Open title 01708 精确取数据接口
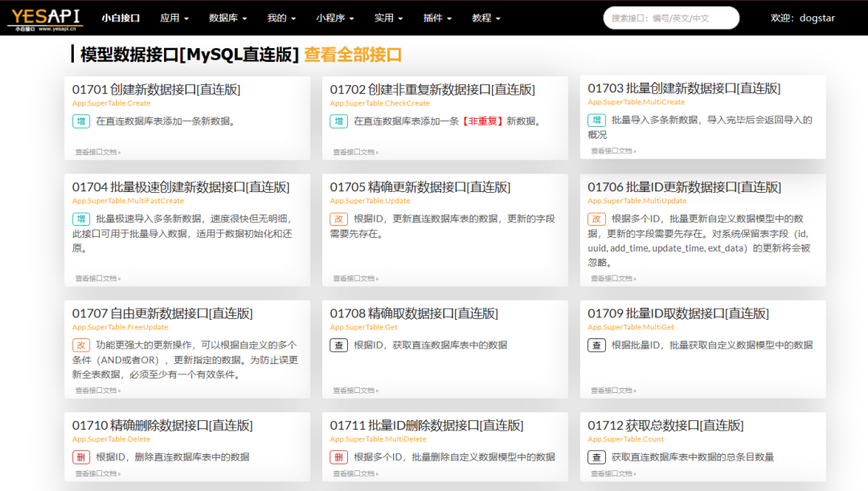 coord(414,313)
